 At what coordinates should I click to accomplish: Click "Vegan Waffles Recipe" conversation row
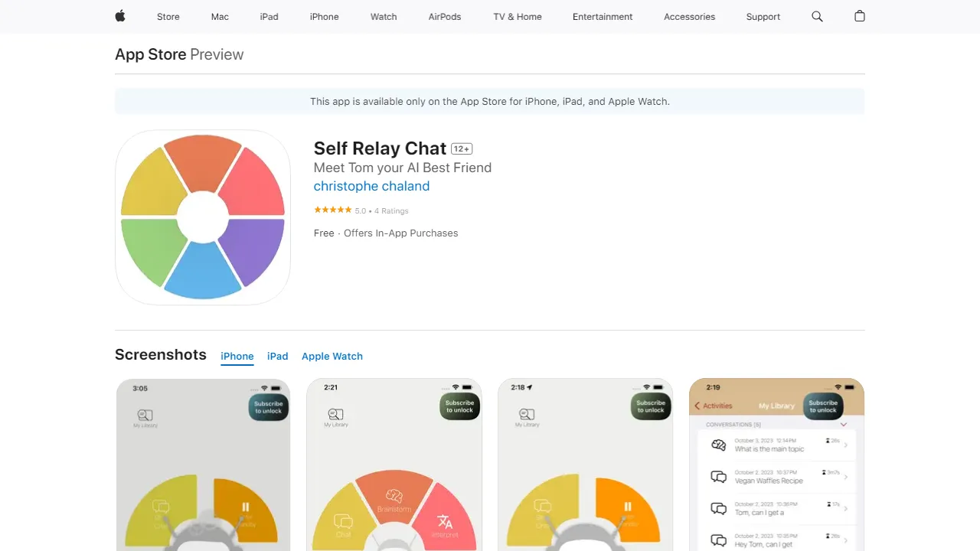click(776, 477)
